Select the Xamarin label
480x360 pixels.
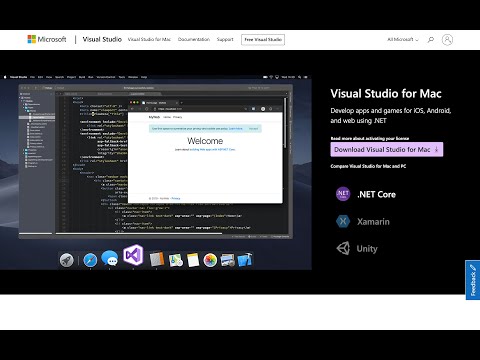373,222
